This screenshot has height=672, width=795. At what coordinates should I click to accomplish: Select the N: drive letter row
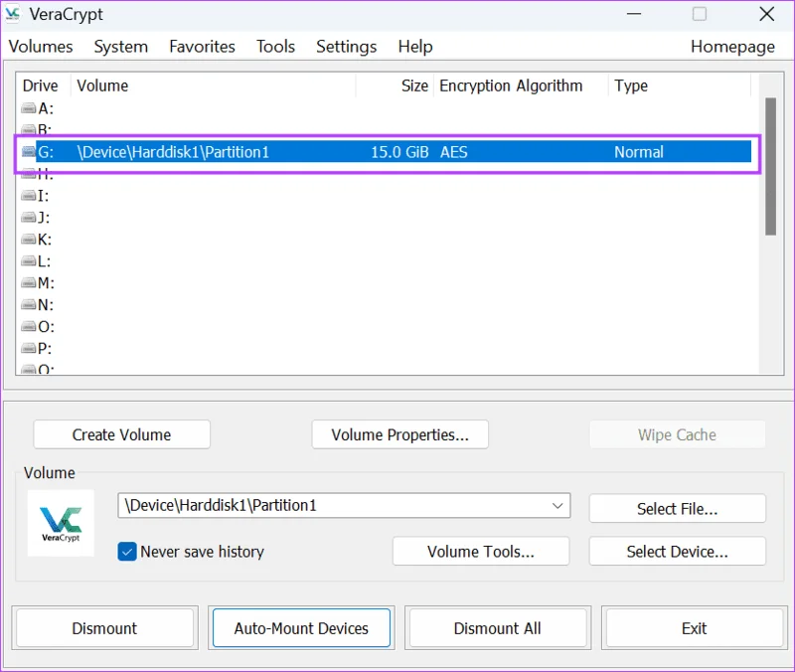click(388, 305)
